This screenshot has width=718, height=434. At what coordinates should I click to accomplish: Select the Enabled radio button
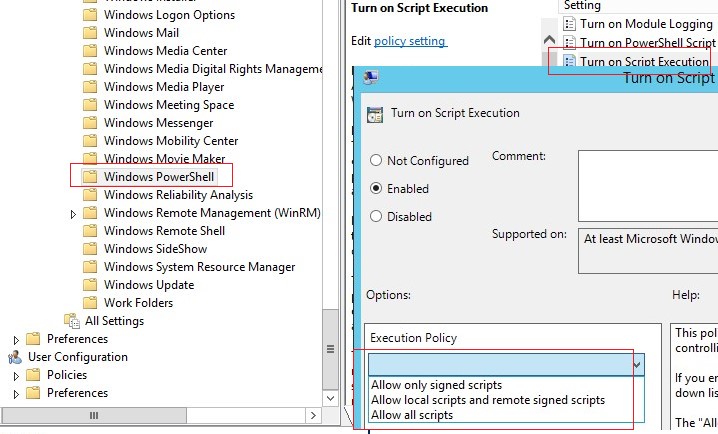[x=376, y=188]
